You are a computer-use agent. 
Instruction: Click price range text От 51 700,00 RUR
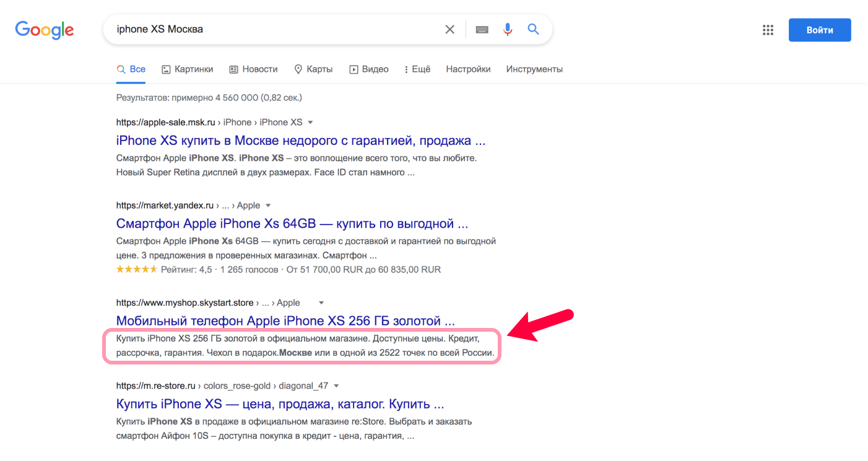point(365,270)
